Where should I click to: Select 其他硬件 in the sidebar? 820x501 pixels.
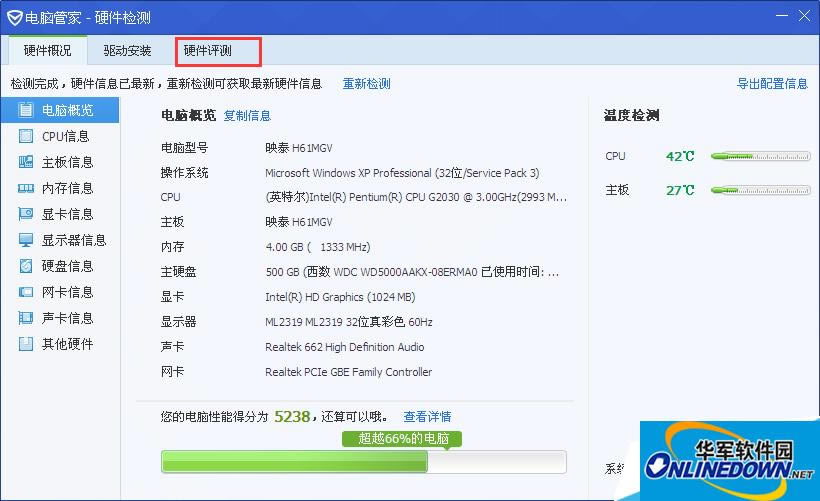tap(60, 344)
